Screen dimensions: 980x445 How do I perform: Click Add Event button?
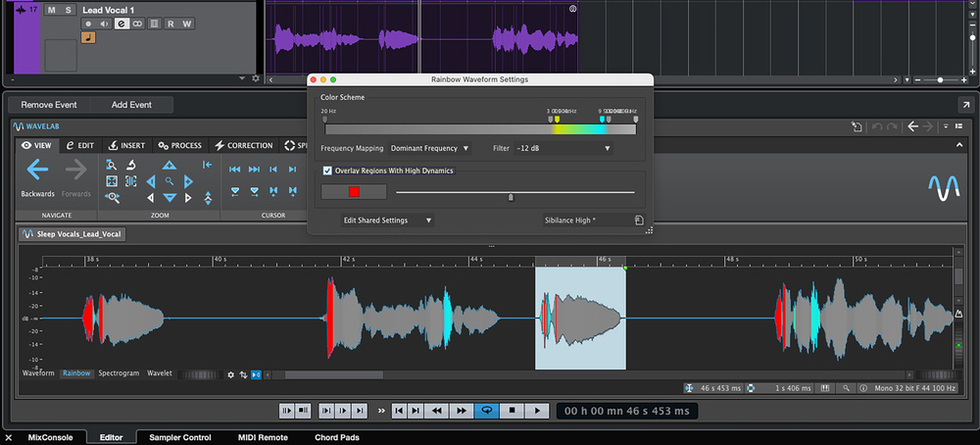[x=131, y=105]
